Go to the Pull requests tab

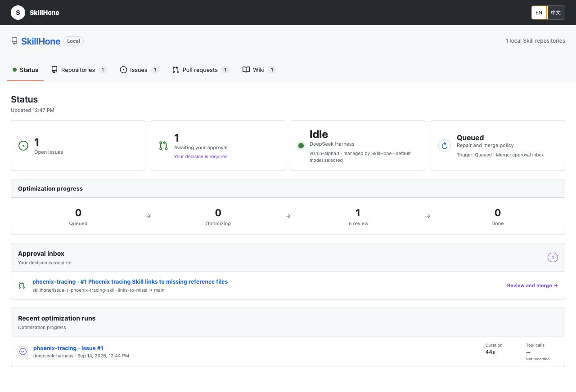201,70
